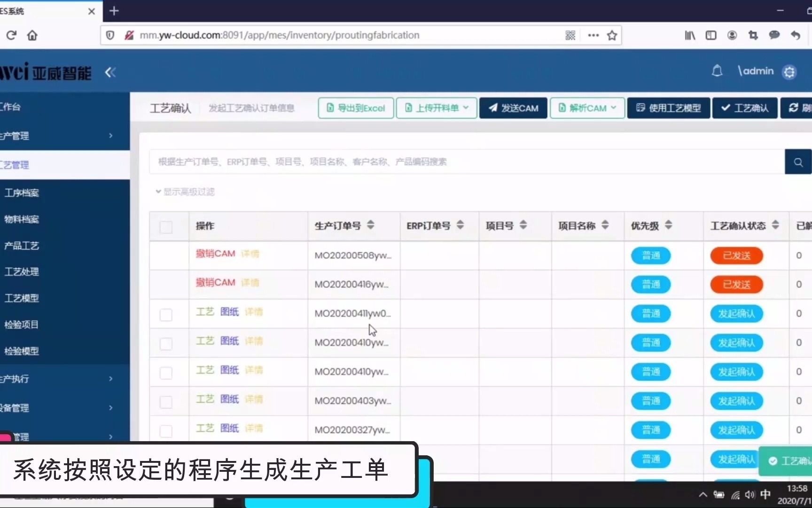Screen dimensions: 812x508
Task: Select all rows with header checkbox
Action: [x=166, y=227]
